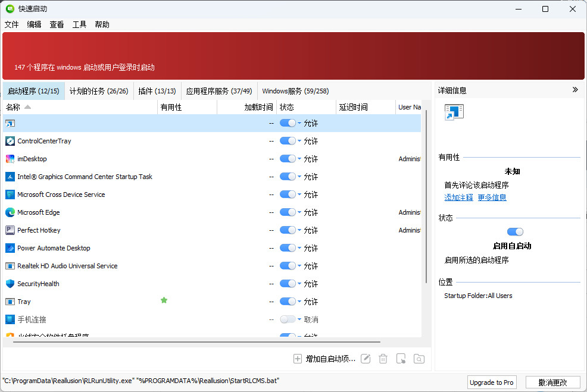
Task: Click the SecurityHealth shield icon
Action: coord(10,284)
